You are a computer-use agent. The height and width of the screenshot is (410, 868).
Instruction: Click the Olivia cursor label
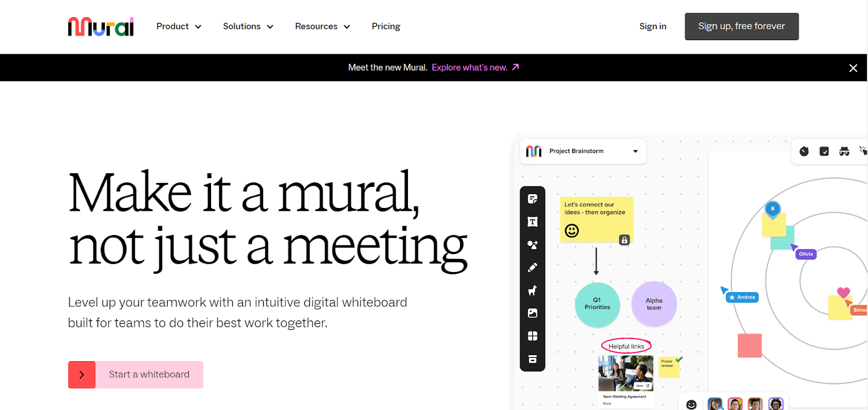tap(806, 254)
